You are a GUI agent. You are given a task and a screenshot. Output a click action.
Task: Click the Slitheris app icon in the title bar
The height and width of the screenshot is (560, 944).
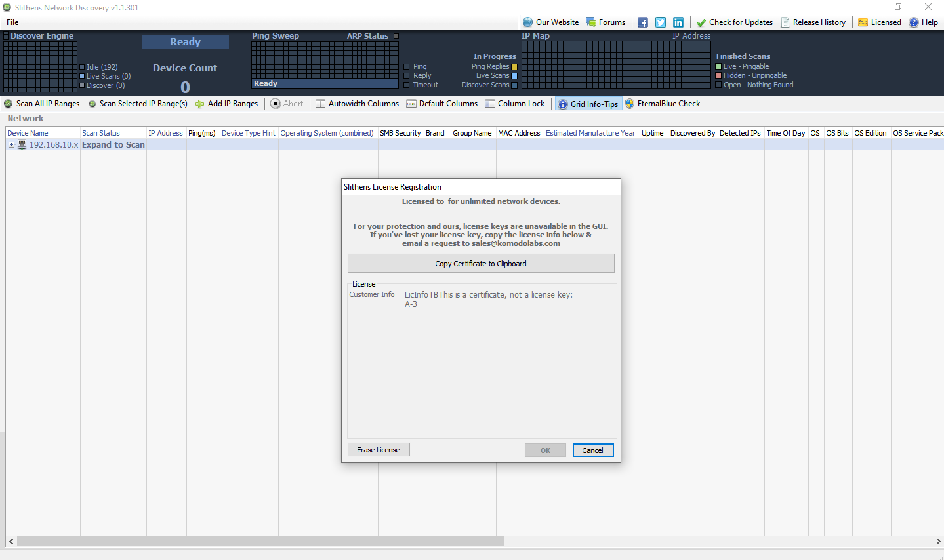[7, 7]
